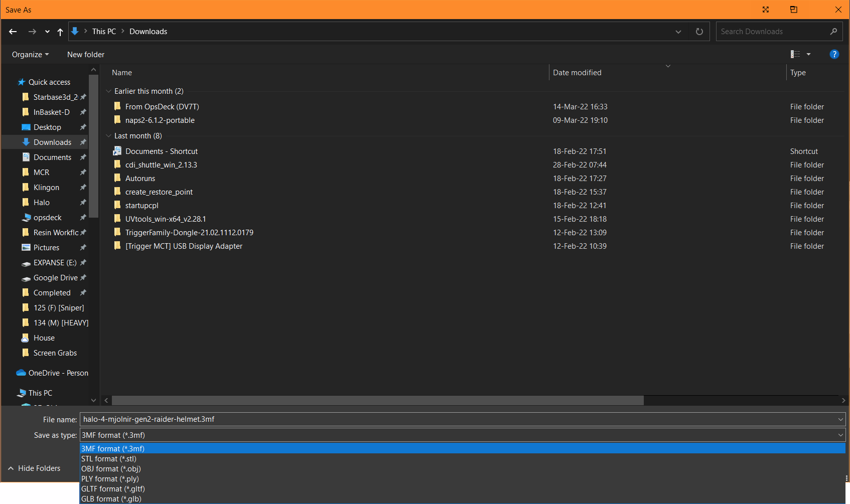Screen dimensions: 850x504
Task: Sort by the Type column header
Action: [798, 73]
